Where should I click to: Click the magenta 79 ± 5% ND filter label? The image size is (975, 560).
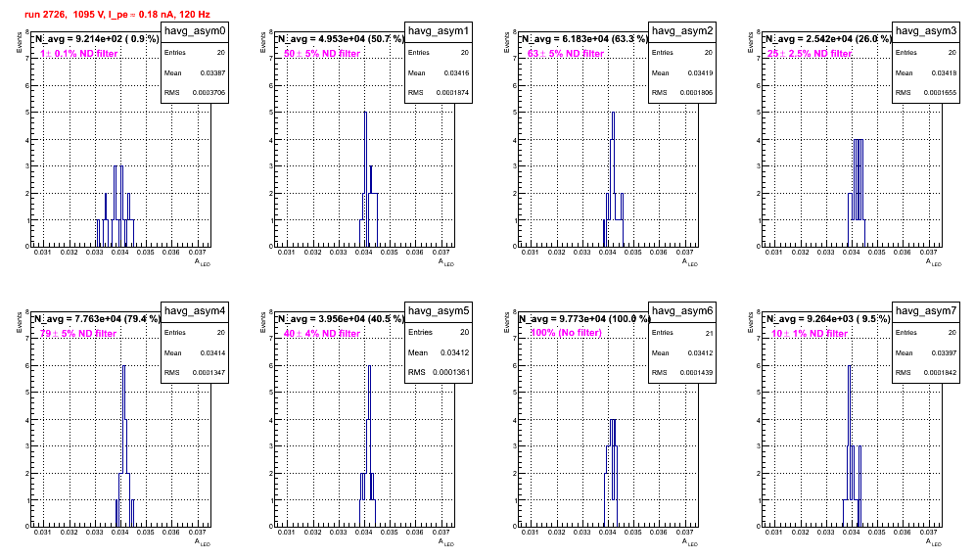pyautogui.click(x=78, y=334)
